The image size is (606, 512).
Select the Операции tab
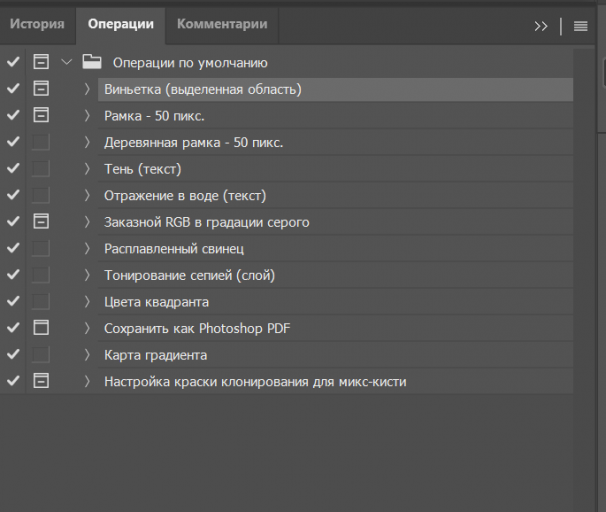(x=121, y=24)
